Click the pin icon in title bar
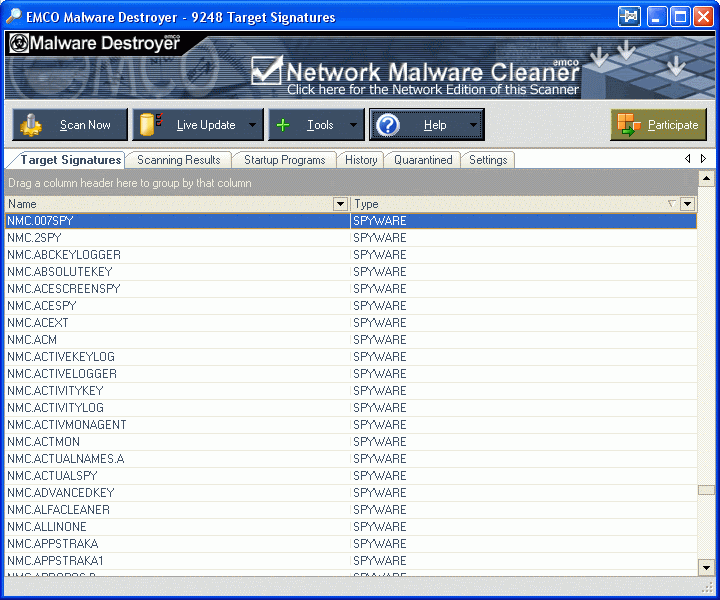 pyautogui.click(x=629, y=17)
